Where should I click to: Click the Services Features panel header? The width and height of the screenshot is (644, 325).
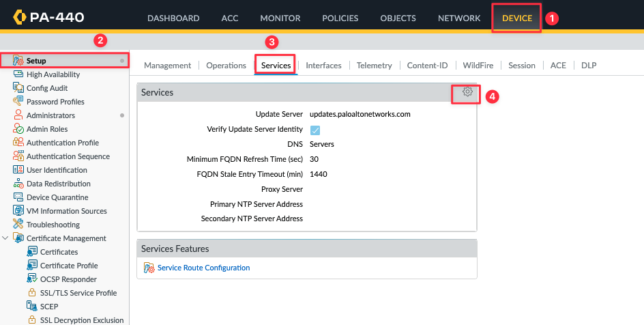pyautogui.click(x=307, y=249)
